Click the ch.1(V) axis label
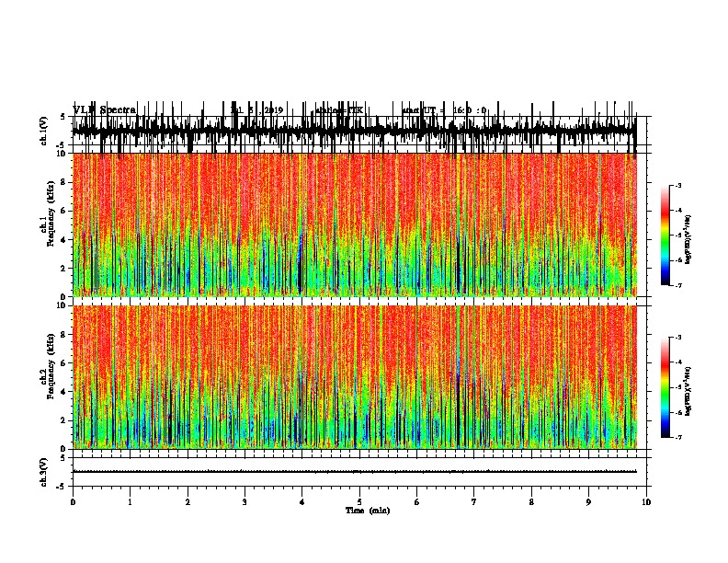The height and width of the screenshot is (563, 728). tap(43, 131)
